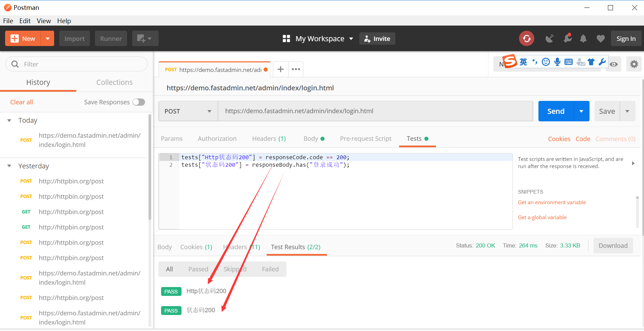Switch to the request Body tab
Image resolution: width=644 pixels, height=331 pixels.
point(314,139)
